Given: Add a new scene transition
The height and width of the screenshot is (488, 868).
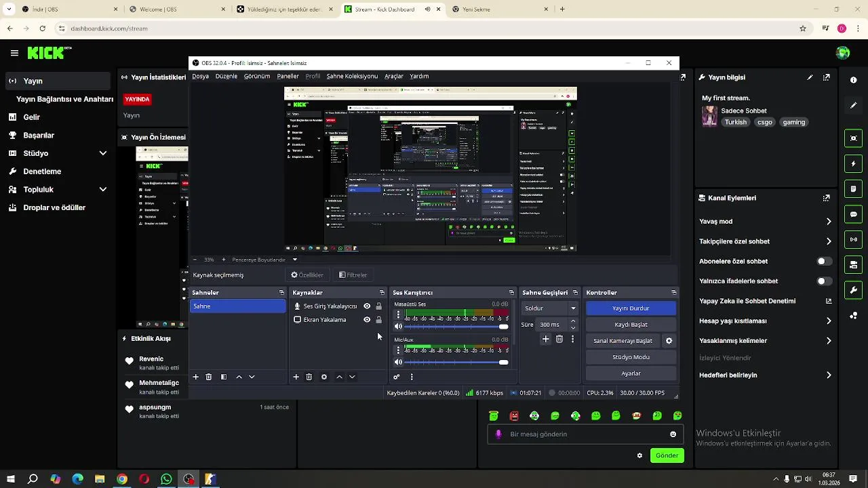Looking at the screenshot, I should (x=545, y=339).
